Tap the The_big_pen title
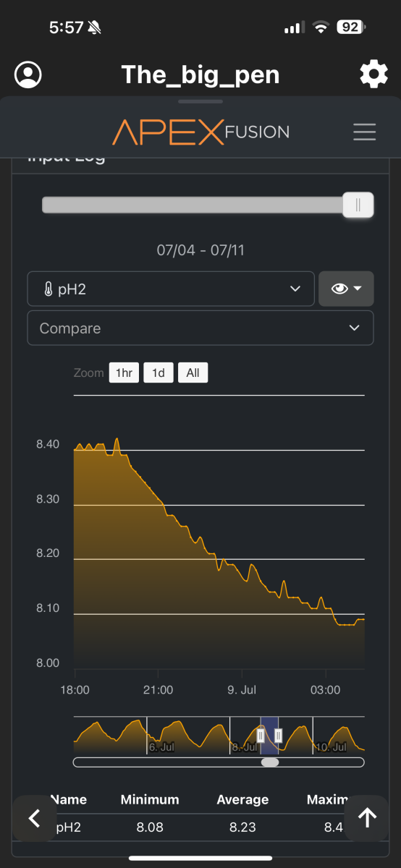This screenshot has height=868, width=401. (x=200, y=75)
